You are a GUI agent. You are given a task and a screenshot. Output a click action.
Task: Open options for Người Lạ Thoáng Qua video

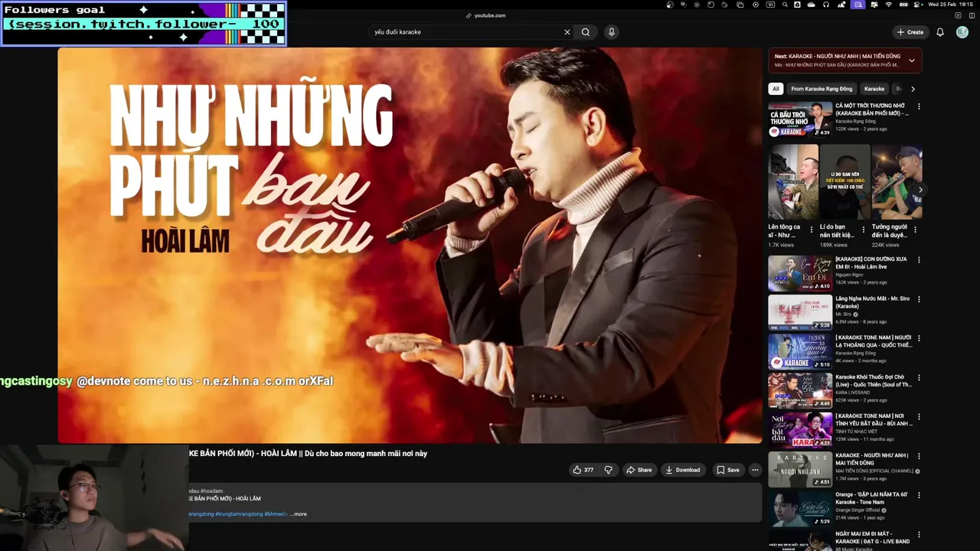click(x=919, y=338)
